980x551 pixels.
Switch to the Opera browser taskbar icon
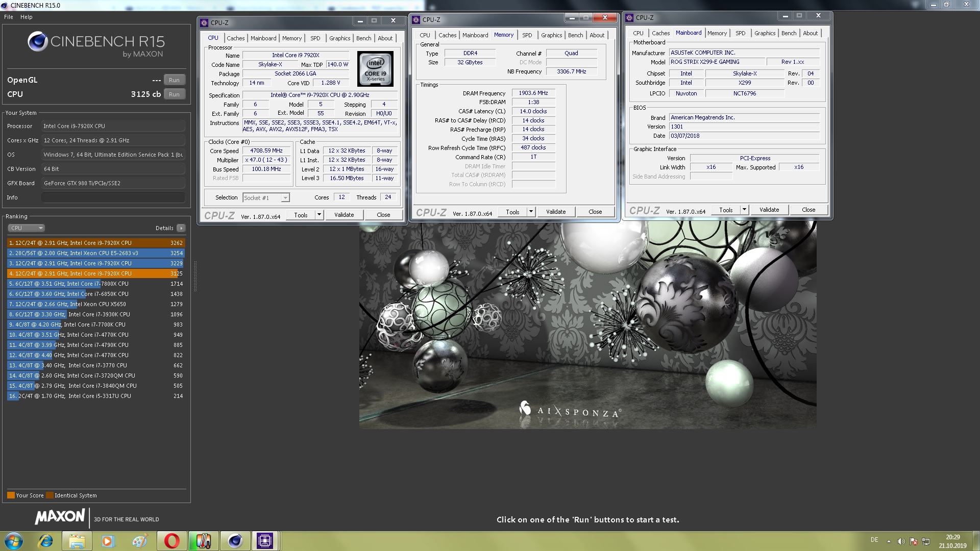tap(171, 541)
